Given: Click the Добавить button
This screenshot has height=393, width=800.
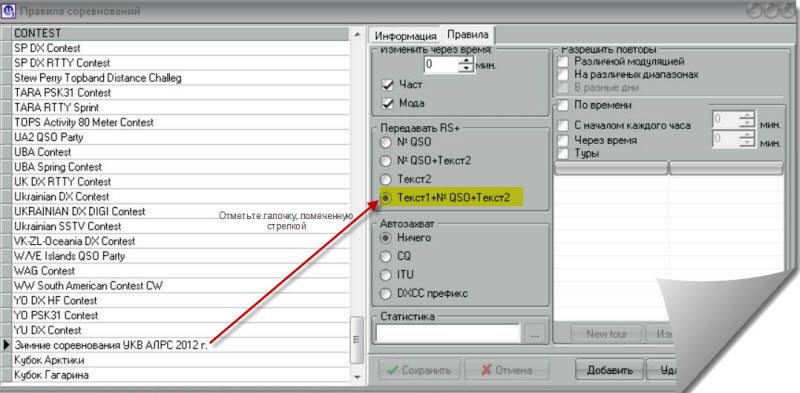Looking at the screenshot, I should (610, 370).
